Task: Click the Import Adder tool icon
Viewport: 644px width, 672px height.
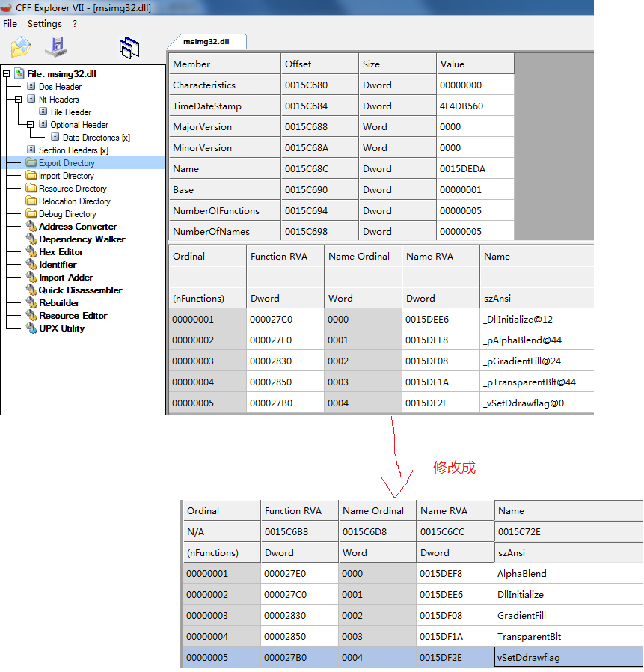Action: click(x=31, y=278)
